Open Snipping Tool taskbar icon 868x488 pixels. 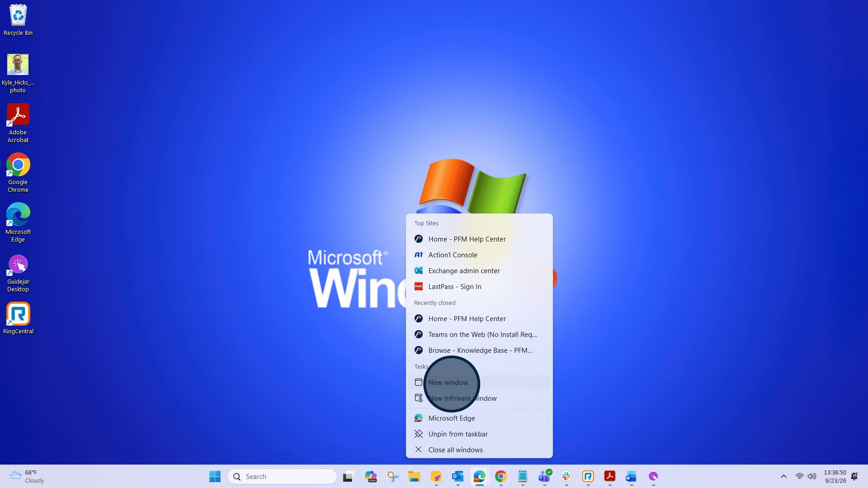392,476
